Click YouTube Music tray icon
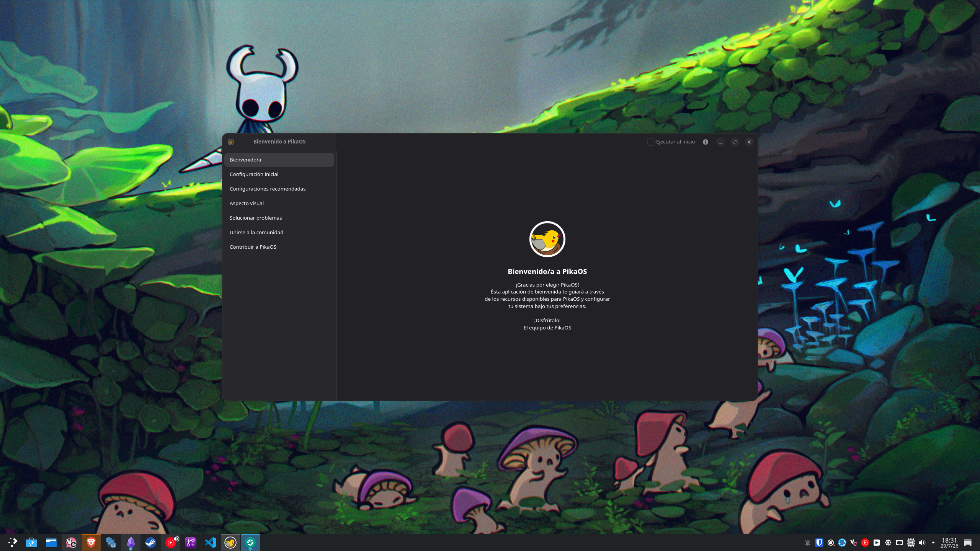Screen dimensions: 980x551 (x=865, y=543)
